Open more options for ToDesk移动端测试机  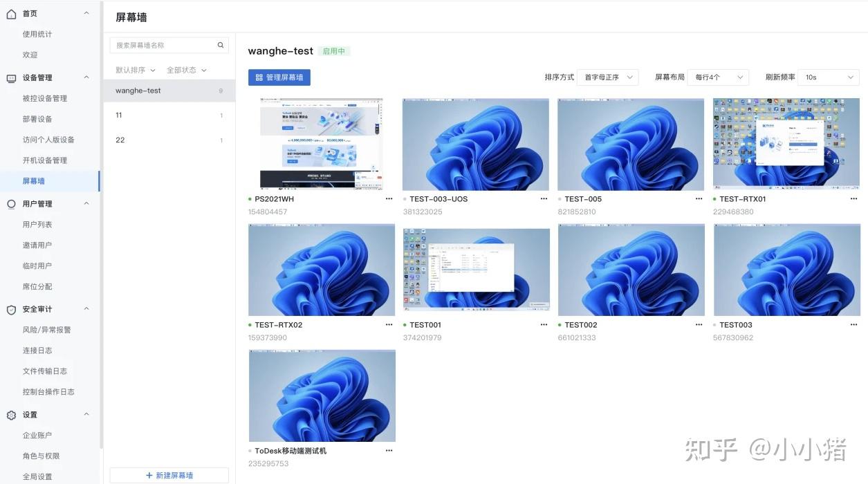[389, 451]
